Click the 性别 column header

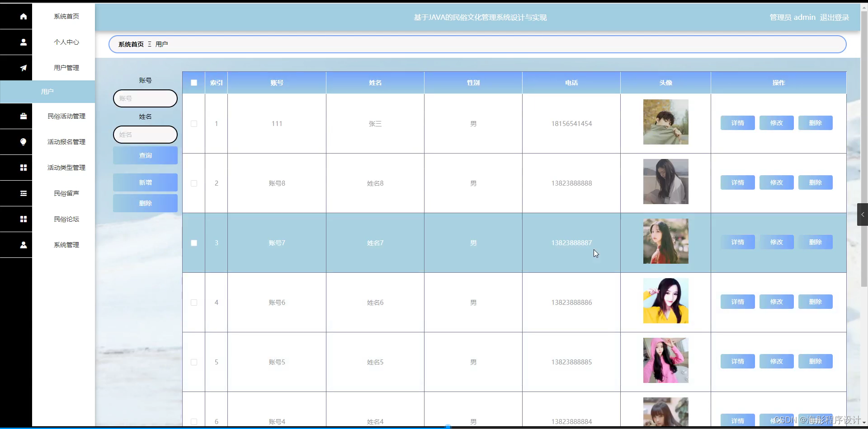(473, 83)
